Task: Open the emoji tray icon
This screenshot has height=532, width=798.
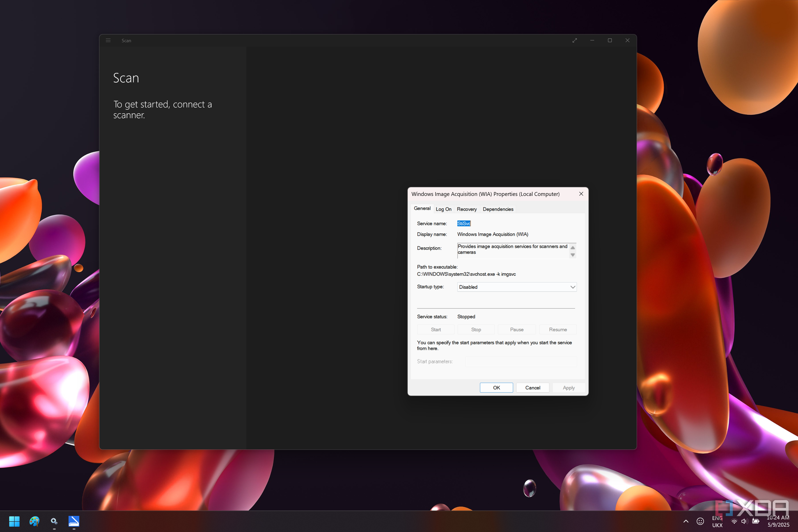Action: [x=700, y=522]
